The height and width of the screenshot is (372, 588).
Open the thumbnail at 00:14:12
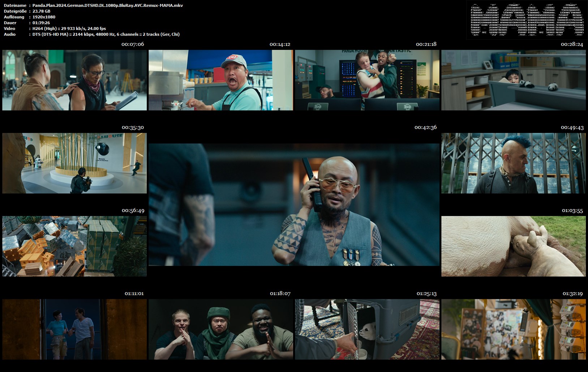(221, 80)
